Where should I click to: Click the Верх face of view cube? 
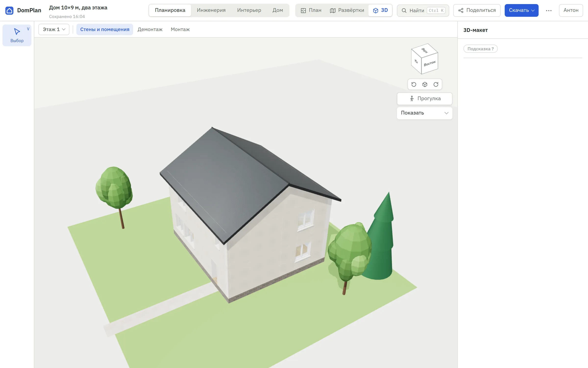point(425,51)
